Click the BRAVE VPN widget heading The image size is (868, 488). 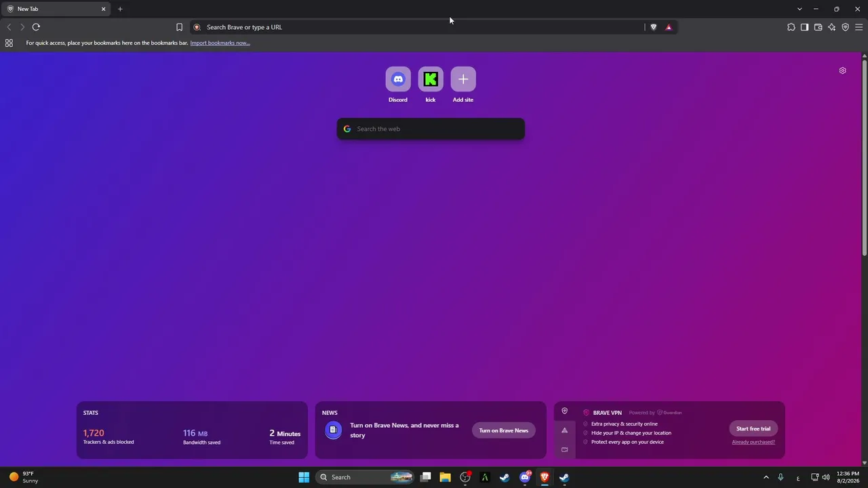608,413
